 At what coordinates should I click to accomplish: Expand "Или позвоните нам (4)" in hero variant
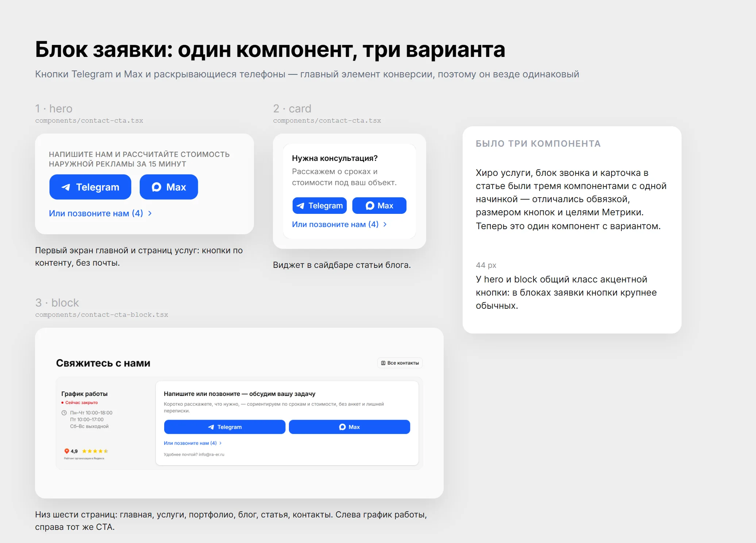pos(100,213)
